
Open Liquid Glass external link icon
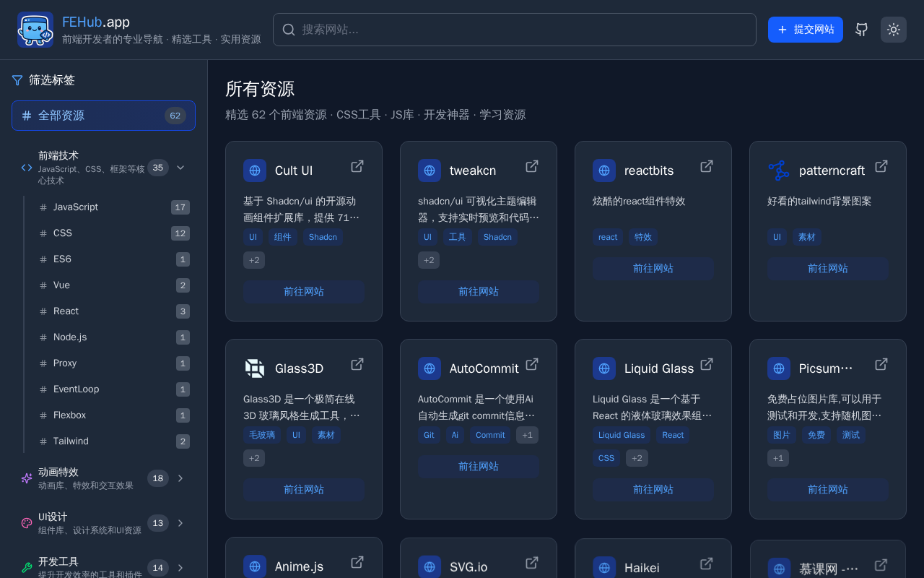[x=707, y=364]
